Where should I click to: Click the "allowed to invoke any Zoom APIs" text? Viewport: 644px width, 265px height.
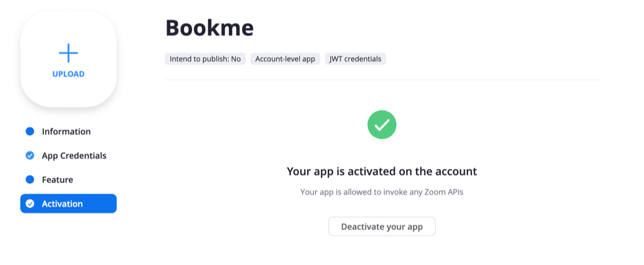click(x=381, y=193)
